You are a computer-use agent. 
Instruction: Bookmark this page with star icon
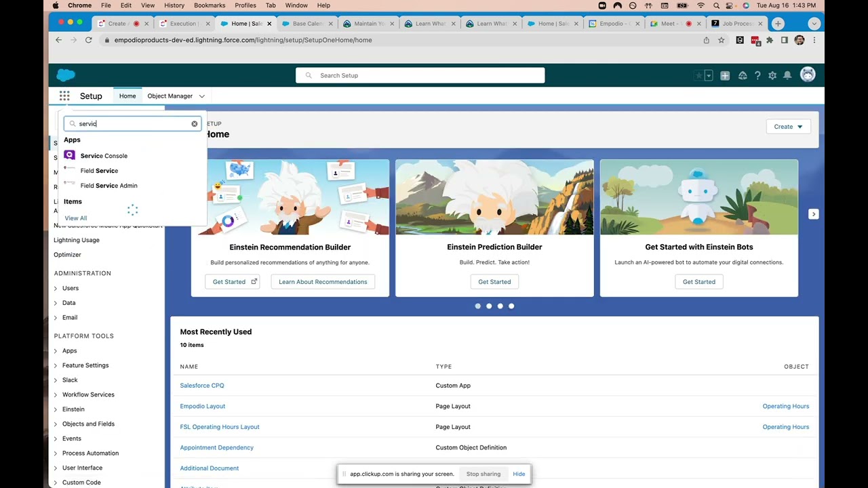pyautogui.click(x=722, y=40)
